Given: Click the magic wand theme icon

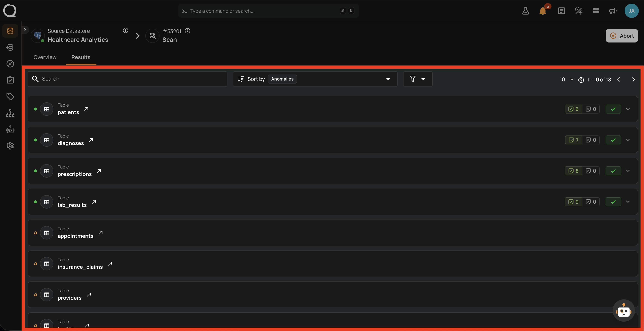Looking at the screenshot, I should click(x=579, y=11).
